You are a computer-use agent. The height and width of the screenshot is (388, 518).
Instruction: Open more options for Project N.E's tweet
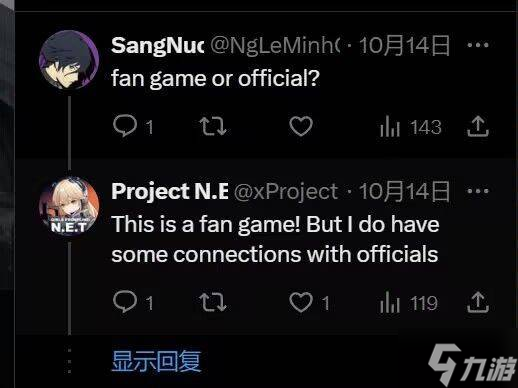point(478,191)
